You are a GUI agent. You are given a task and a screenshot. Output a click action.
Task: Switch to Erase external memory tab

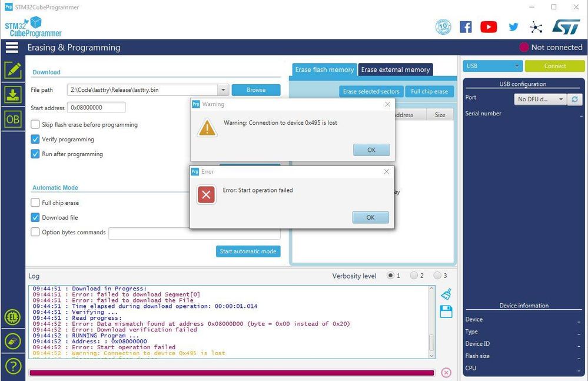(x=396, y=69)
